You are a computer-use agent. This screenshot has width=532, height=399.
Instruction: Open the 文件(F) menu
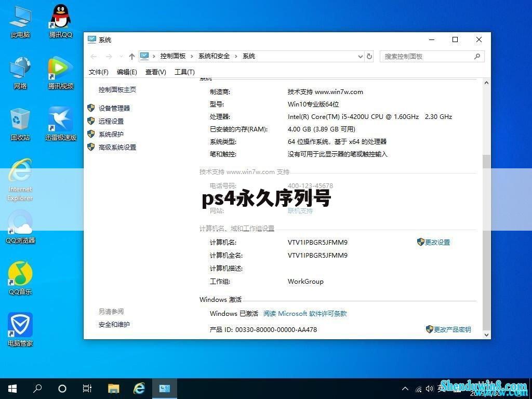(98, 72)
